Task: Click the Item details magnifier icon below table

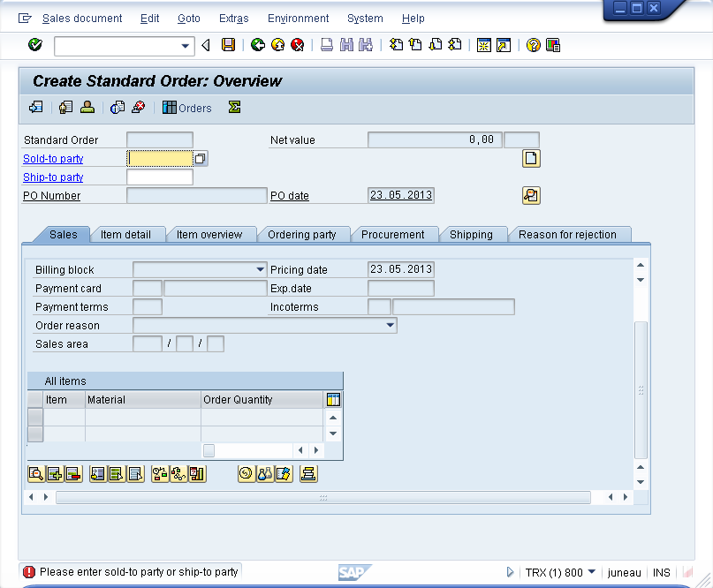Action: click(x=36, y=474)
